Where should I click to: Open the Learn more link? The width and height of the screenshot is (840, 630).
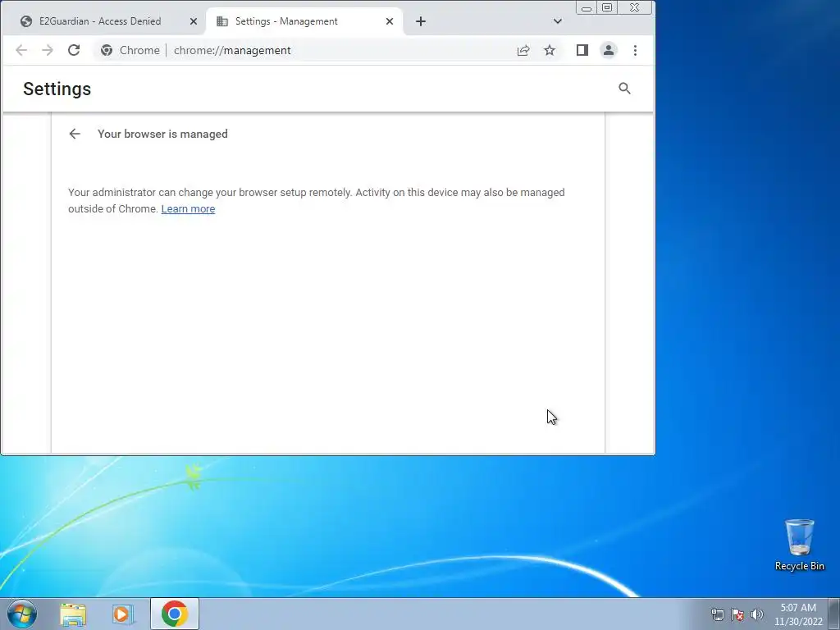coord(188,209)
